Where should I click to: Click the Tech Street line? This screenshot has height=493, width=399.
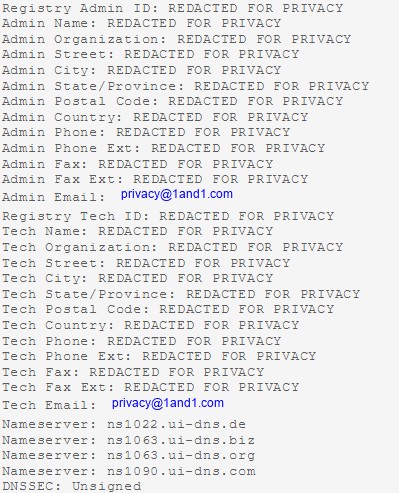(146, 263)
